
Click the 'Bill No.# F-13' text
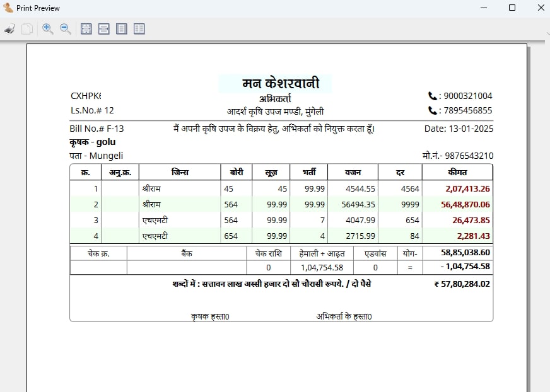point(97,129)
